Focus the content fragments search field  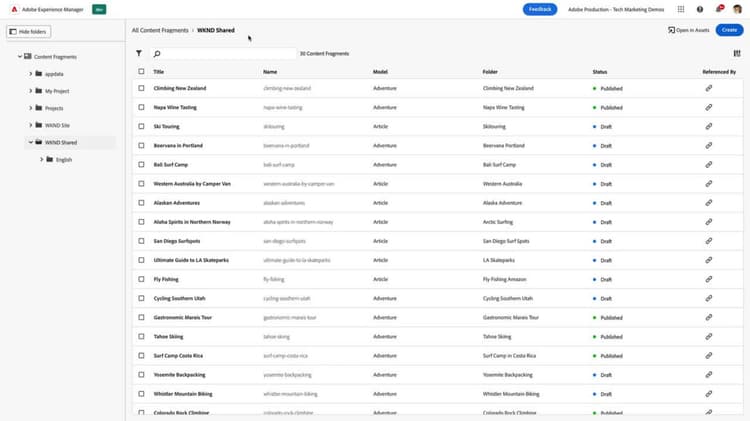(x=223, y=54)
